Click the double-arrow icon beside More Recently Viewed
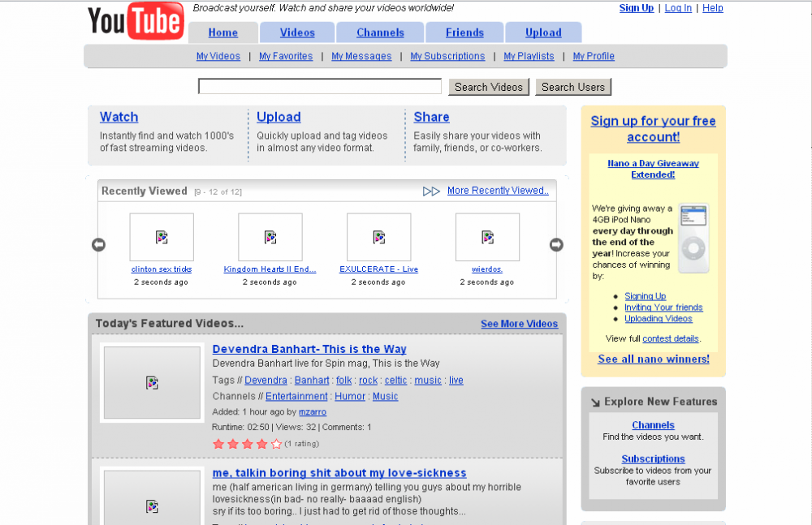Viewport: 812px width, 525px height. [431, 191]
